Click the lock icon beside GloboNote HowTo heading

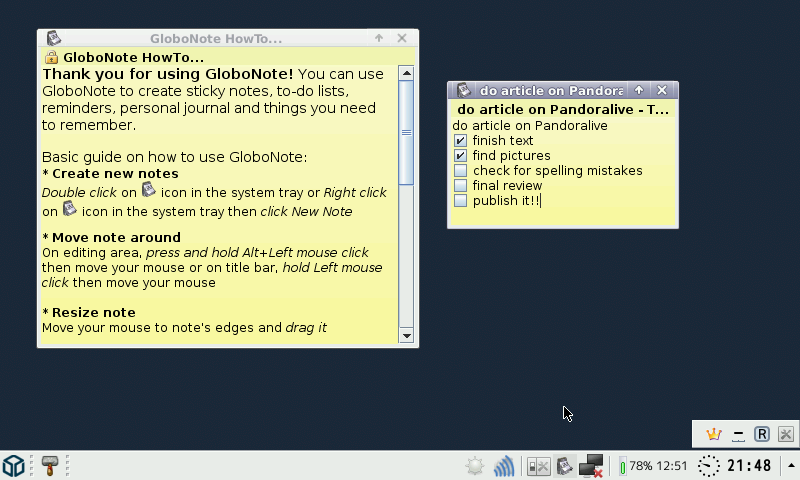click(51, 57)
